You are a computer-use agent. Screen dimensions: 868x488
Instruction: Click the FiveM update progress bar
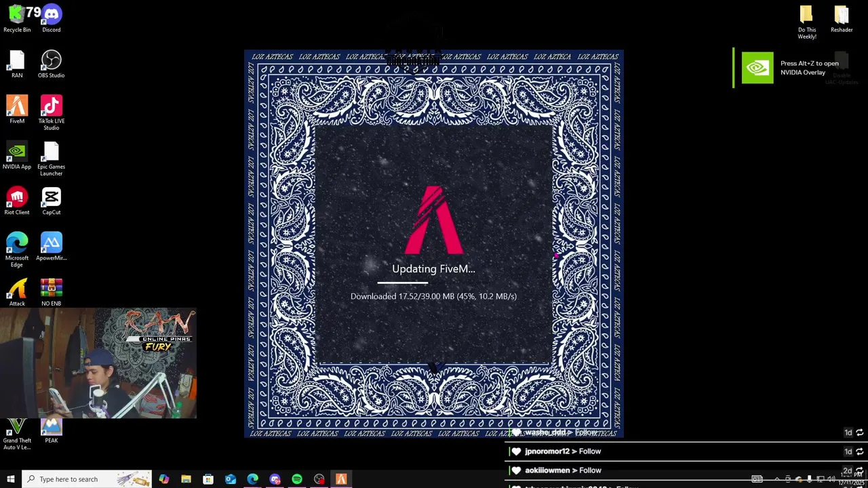(x=433, y=283)
